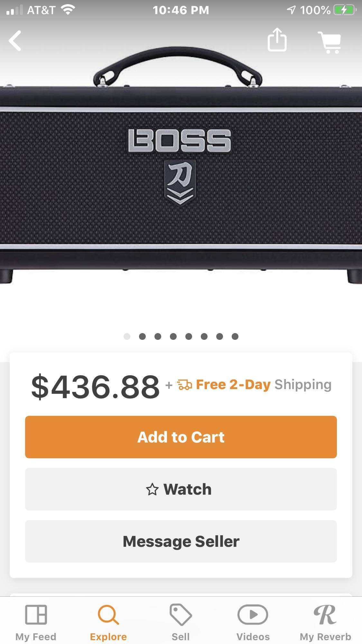Tap the Explore magnifier icon
The height and width of the screenshot is (644, 362).
click(108, 615)
